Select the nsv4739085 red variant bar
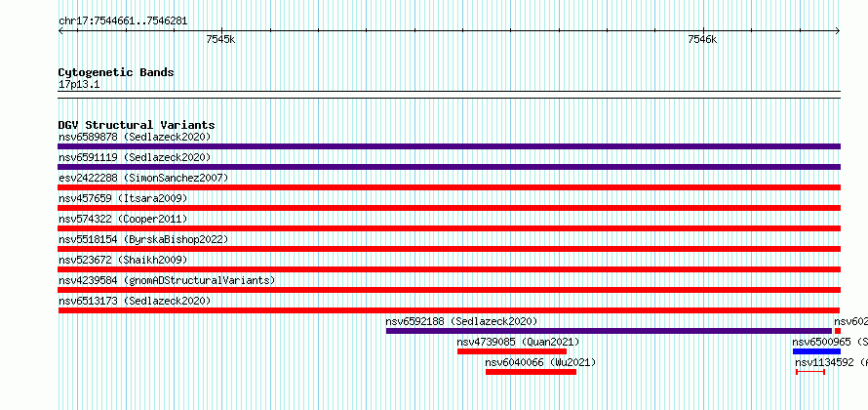 click(x=512, y=351)
